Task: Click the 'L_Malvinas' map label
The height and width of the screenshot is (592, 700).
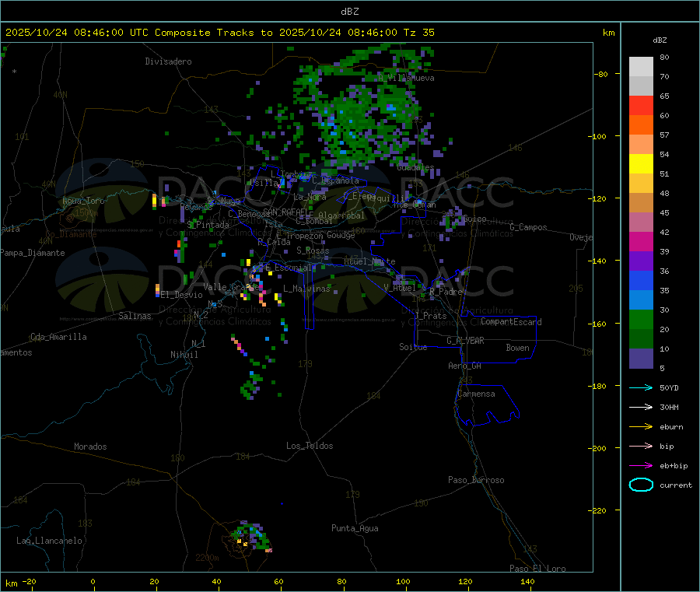Action: click(306, 289)
